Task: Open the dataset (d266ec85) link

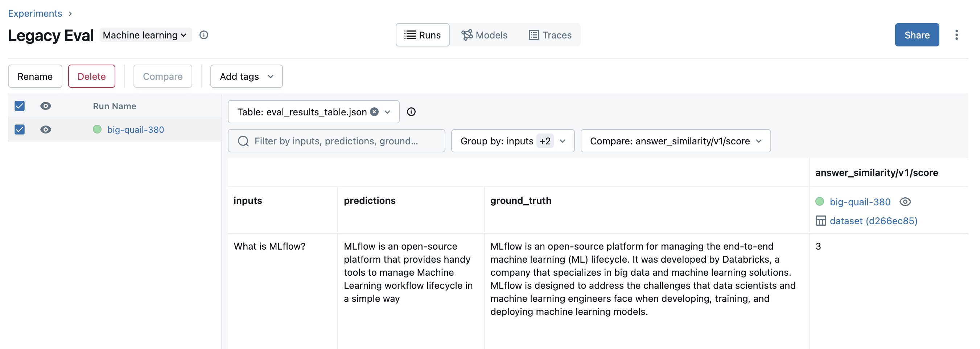Action: (x=873, y=221)
